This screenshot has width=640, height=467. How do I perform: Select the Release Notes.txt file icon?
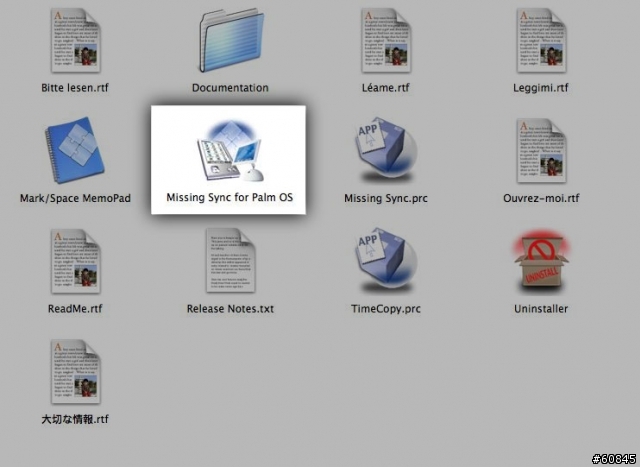[x=231, y=260]
